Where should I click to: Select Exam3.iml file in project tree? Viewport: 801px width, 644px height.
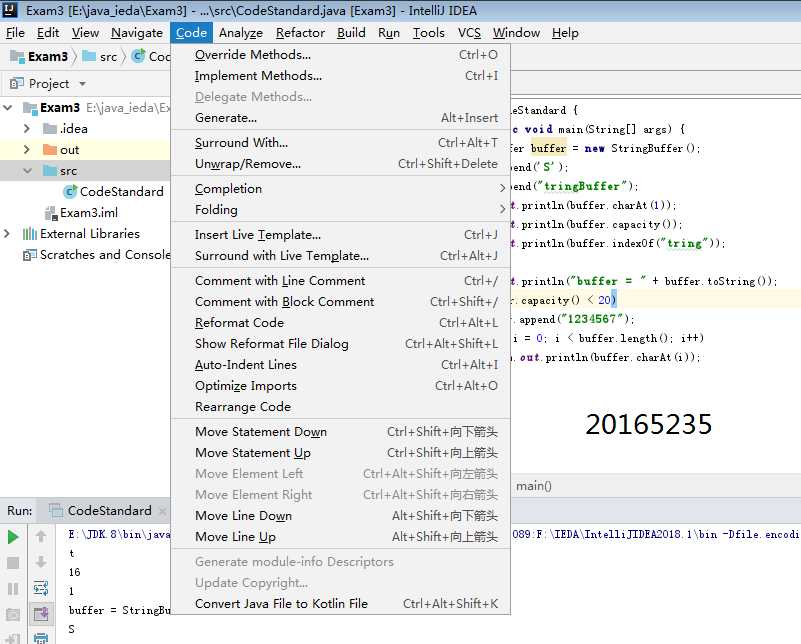click(89, 212)
